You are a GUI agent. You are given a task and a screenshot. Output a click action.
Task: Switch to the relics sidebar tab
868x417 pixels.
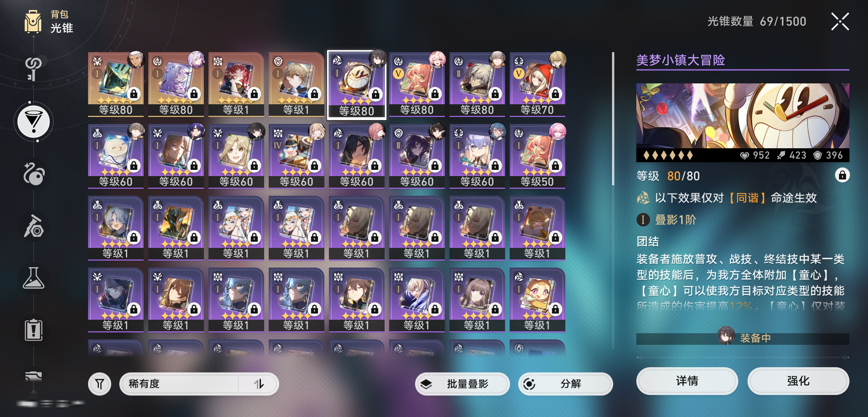coord(34,174)
